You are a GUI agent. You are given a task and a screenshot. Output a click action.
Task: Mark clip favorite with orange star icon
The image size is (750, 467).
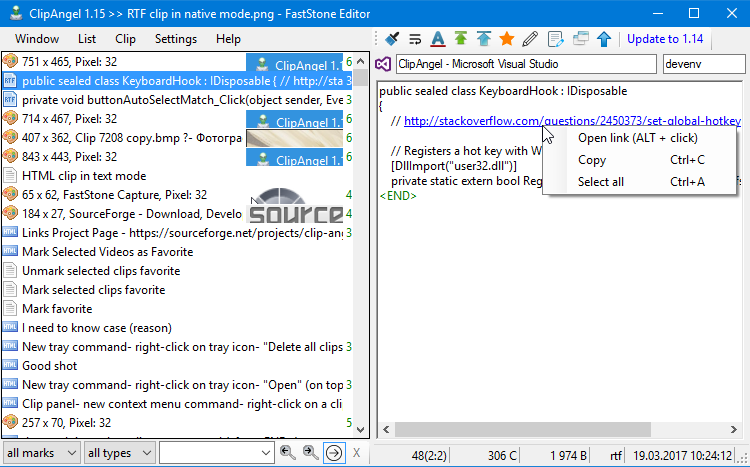click(x=507, y=39)
